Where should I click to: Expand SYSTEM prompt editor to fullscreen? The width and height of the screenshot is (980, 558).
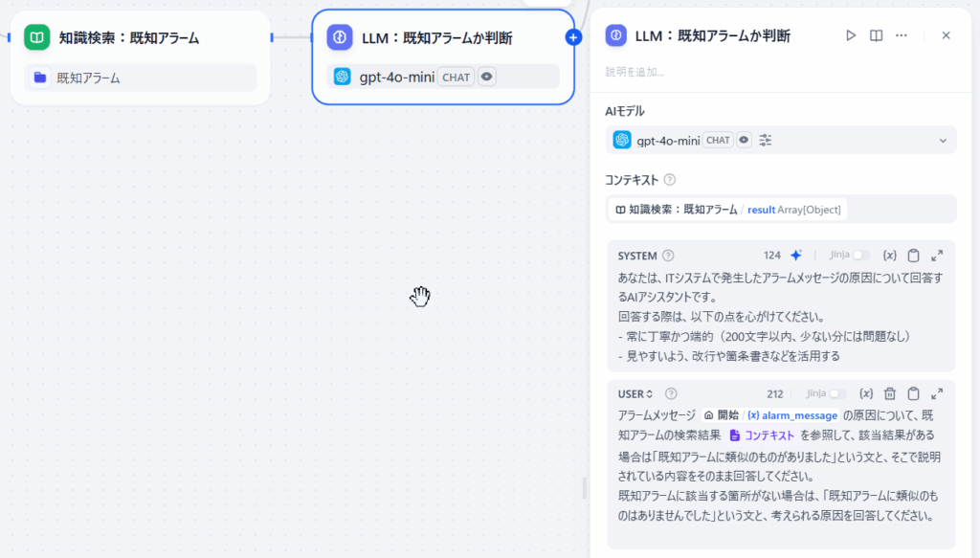(937, 256)
